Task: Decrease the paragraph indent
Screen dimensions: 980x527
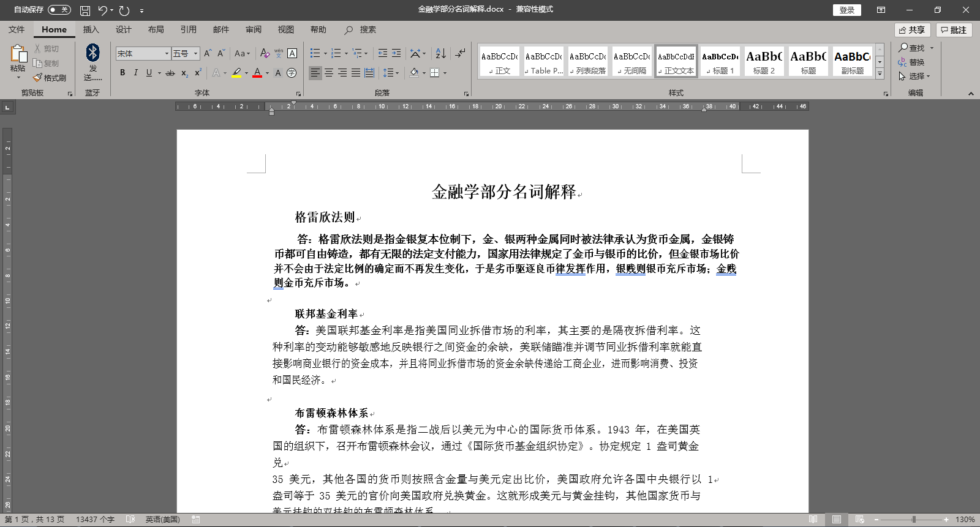Action: [x=383, y=54]
